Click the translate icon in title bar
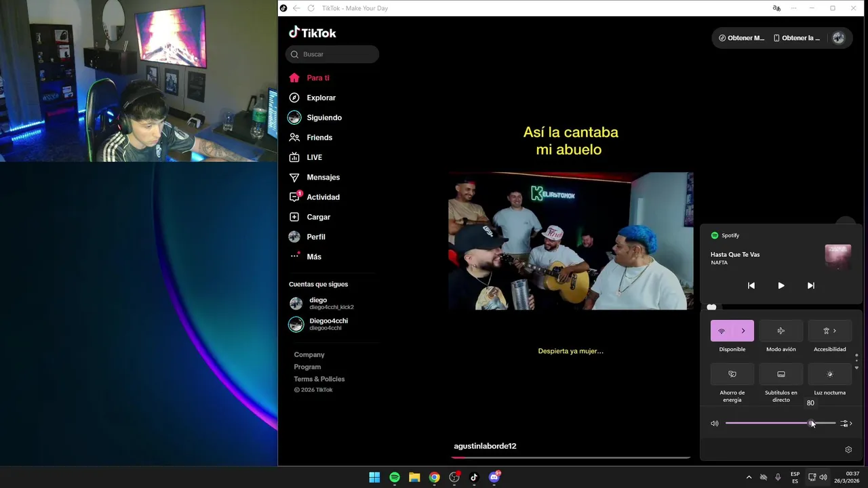The height and width of the screenshot is (488, 868). pos(776,8)
